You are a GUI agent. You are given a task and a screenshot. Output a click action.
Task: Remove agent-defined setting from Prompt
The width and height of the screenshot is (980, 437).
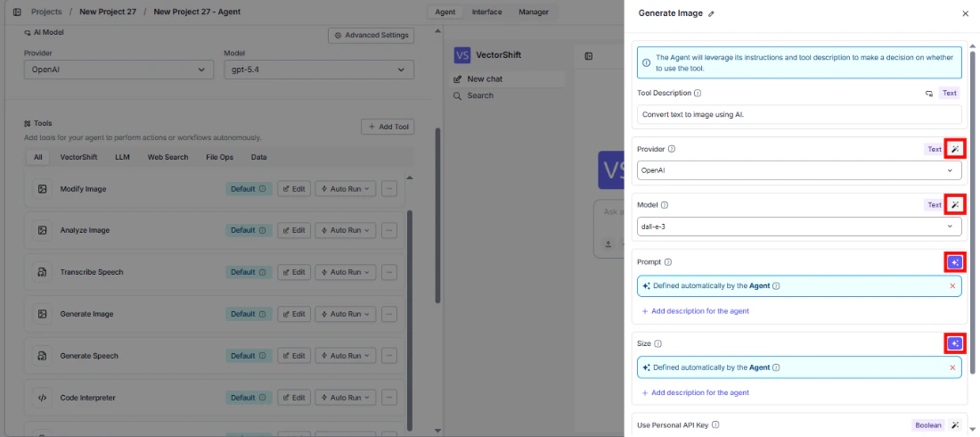952,286
